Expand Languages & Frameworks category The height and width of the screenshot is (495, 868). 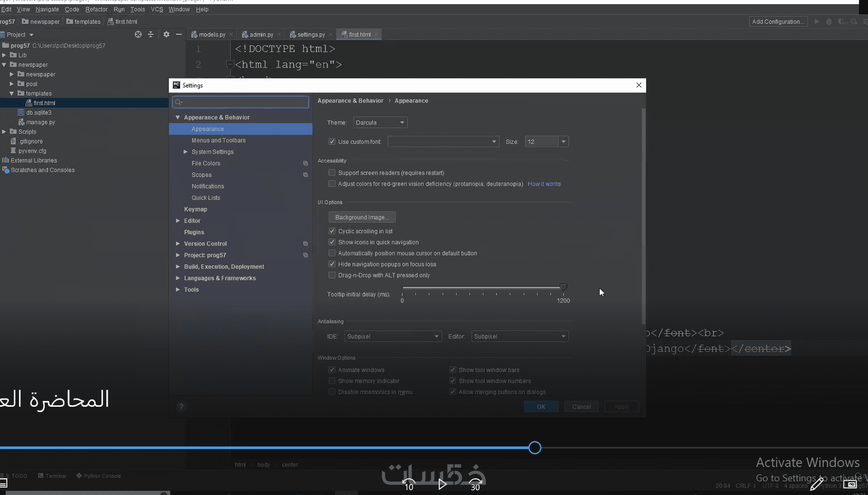click(178, 278)
